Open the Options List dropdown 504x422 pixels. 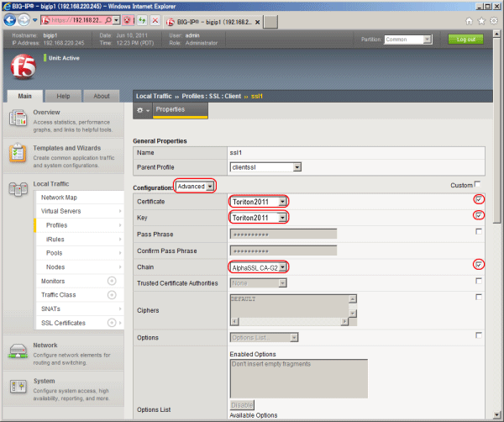click(x=265, y=337)
